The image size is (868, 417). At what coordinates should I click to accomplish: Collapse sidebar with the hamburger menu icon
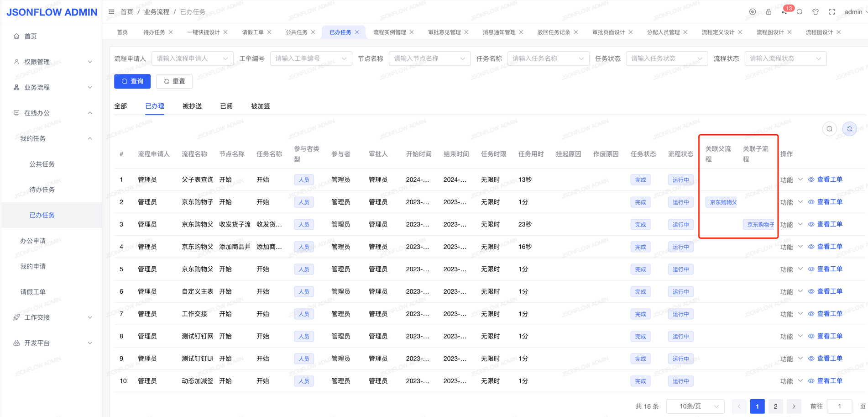pos(111,12)
